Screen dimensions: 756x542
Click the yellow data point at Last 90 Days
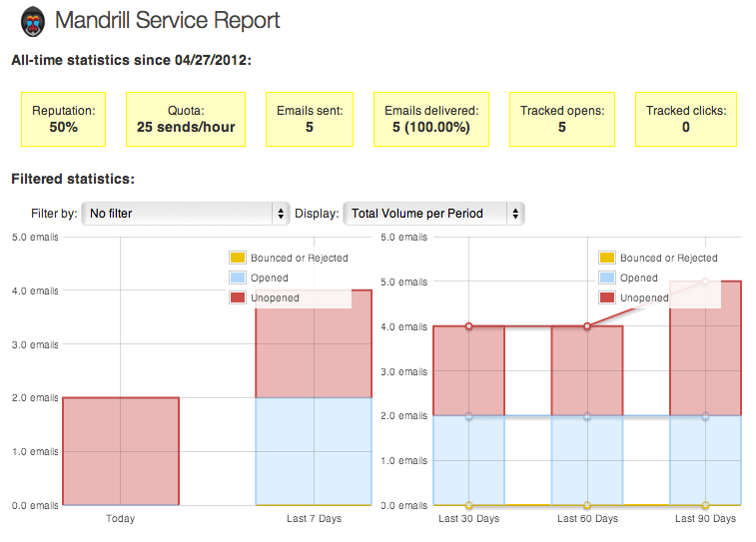coord(705,505)
